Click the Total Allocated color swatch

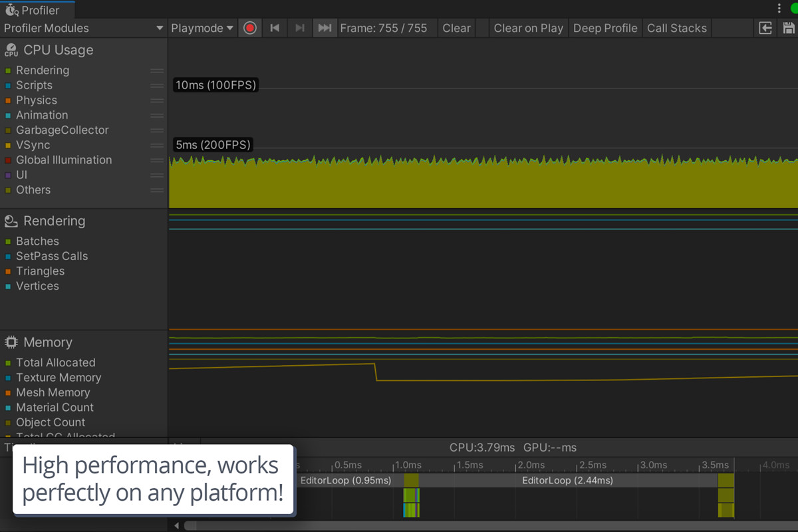point(8,363)
